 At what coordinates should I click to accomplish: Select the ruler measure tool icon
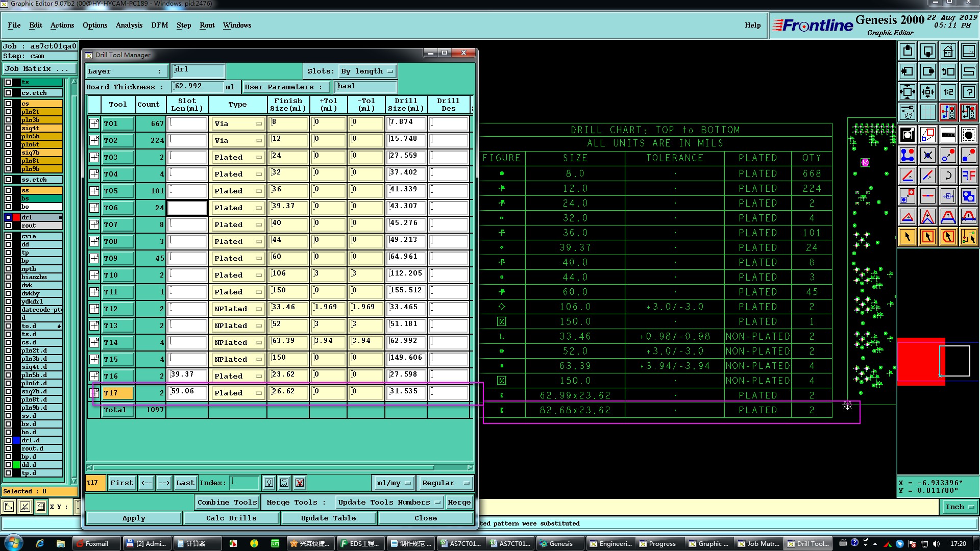(x=948, y=135)
